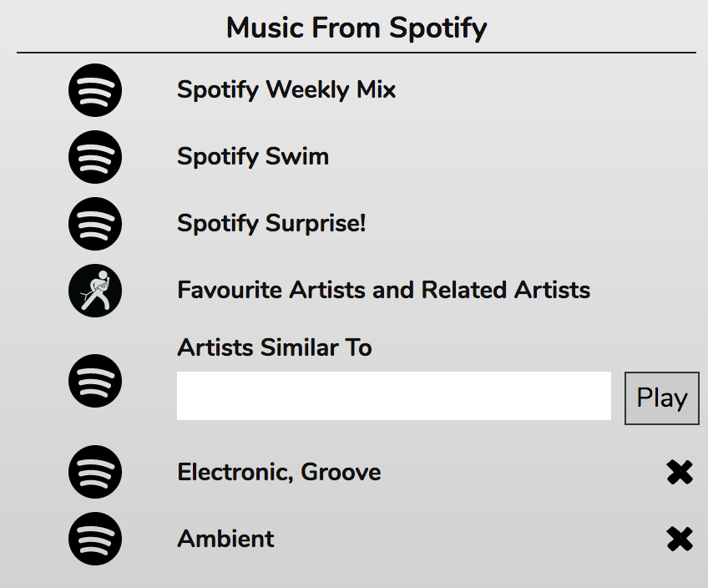
Task: Start the Spotify Swim playlist
Action: click(x=253, y=157)
